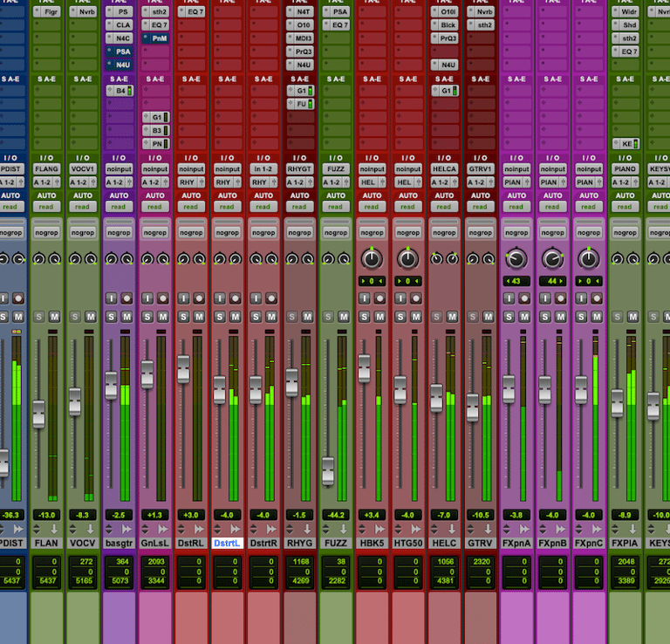The image size is (670, 644).
Task: Open the KE send on FXPIA track
Action: point(626,144)
